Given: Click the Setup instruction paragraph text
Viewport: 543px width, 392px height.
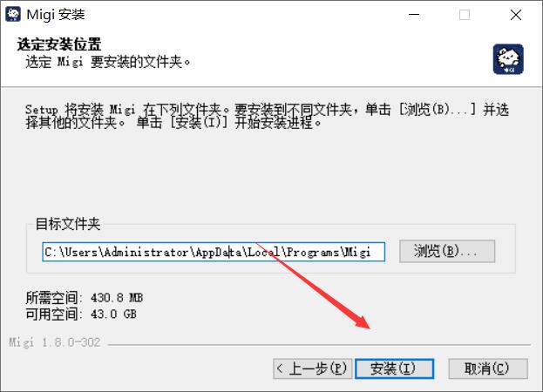Looking at the screenshot, I should pos(267,116).
